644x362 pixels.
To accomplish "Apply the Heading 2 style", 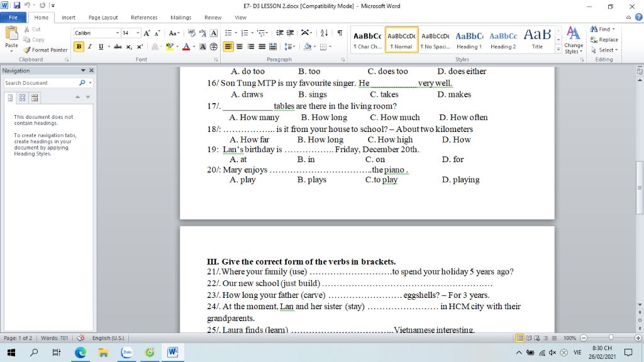I will (x=503, y=40).
